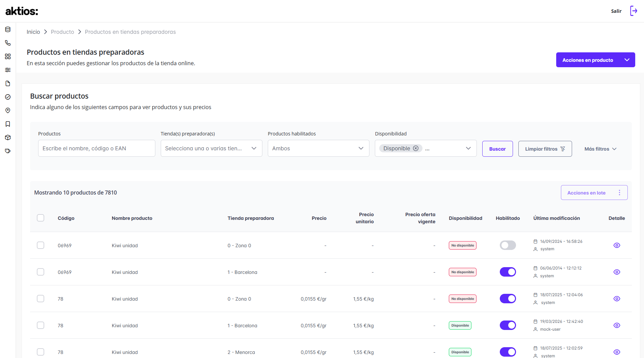Click the aktios logo

(22, 11)
